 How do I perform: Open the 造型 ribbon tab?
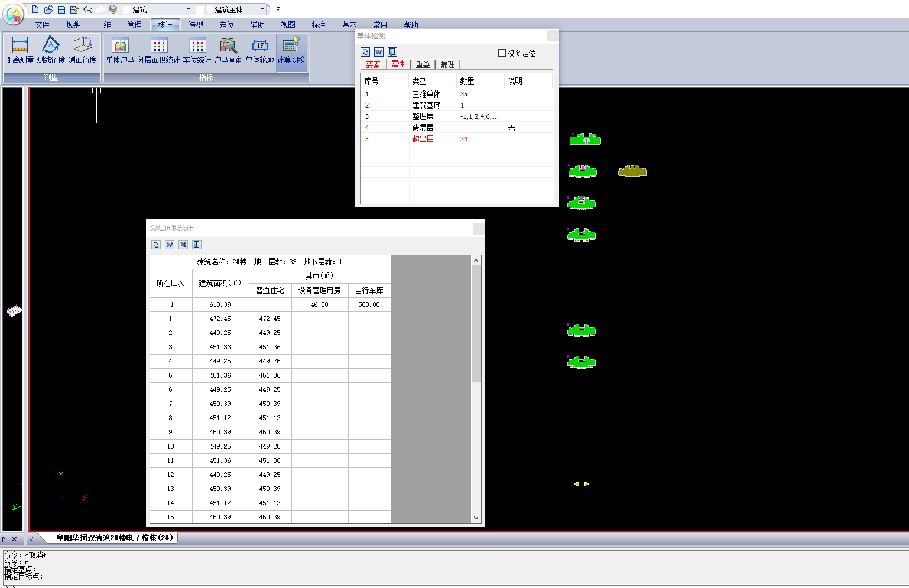point(196,25)
